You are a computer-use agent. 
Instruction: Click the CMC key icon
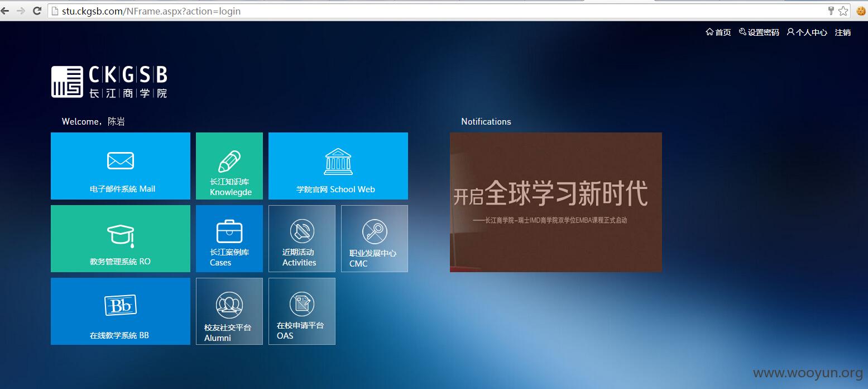click(375, 231)
